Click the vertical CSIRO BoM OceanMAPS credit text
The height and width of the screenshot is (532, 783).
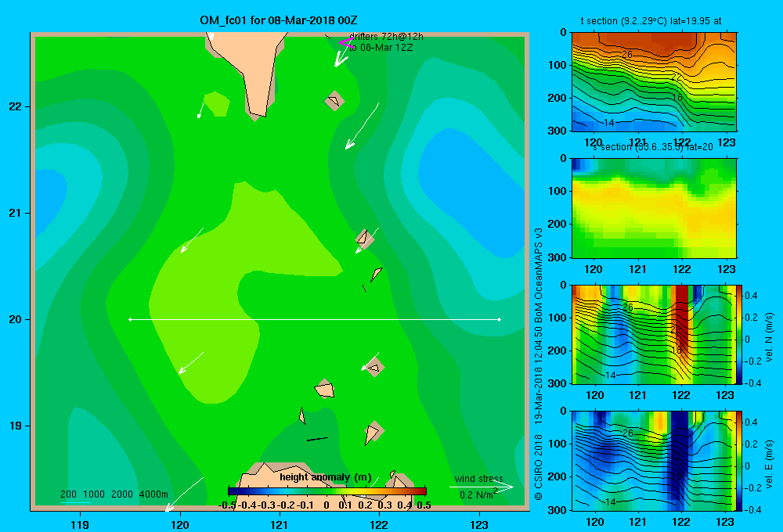pyautogui.click(x=539, y=365)
